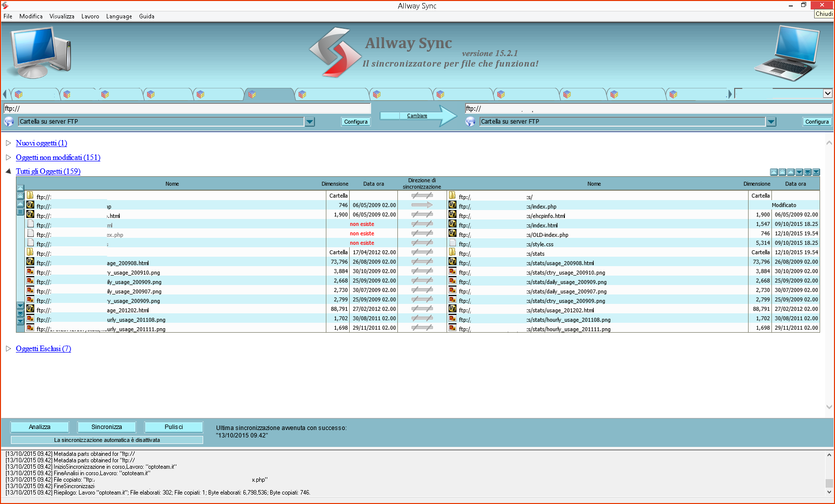Click the right 'Data ora' column header

point(795,184)
